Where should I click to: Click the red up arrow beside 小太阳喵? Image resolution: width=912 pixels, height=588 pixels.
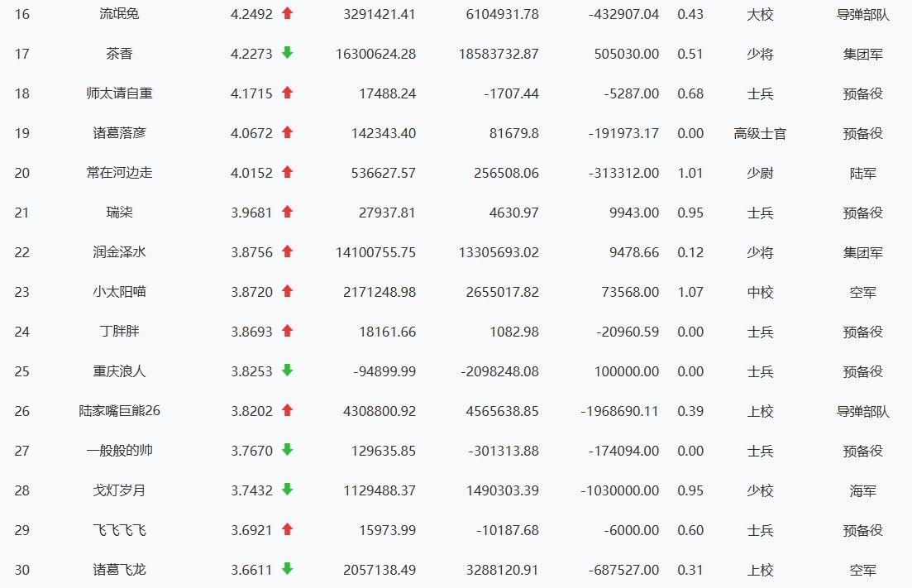(x=287, y=291)
